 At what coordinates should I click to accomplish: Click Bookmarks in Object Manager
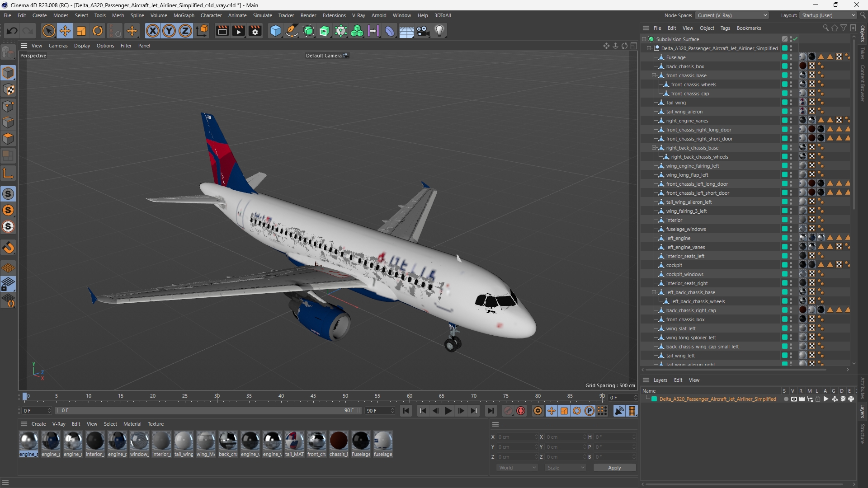coord(749,28)
